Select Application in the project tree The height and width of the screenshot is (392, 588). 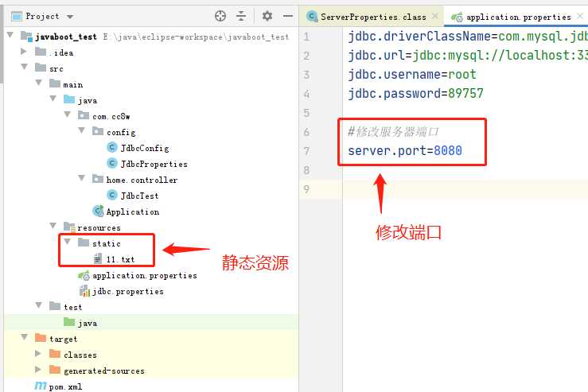click(x=133, y=212)
